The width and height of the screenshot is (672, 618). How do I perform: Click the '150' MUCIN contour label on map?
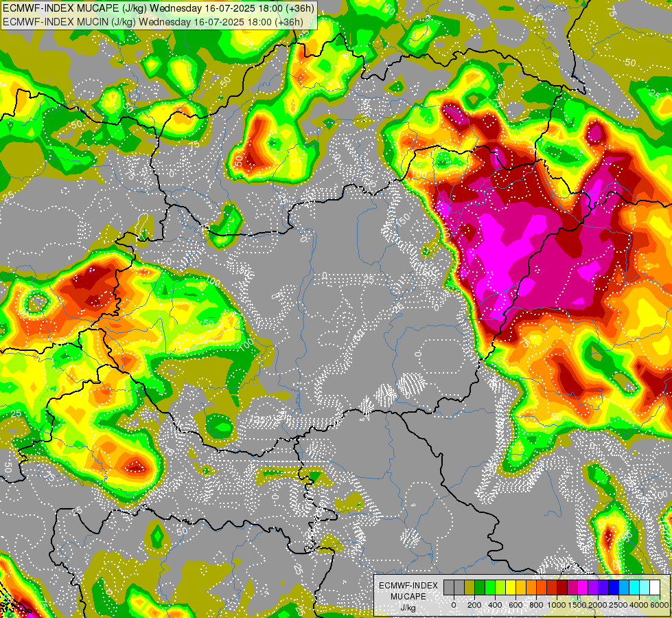click(404, 220)
